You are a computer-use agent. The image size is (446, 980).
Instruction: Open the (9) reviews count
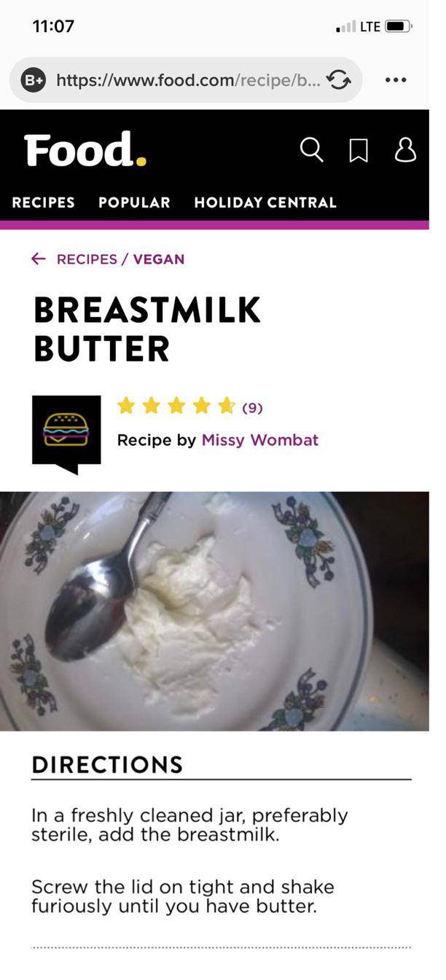(252, 408)
